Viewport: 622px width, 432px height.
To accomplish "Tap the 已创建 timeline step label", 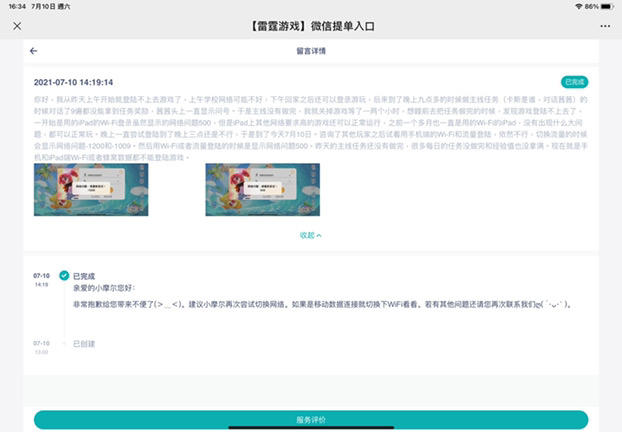I will pos(85,344).
